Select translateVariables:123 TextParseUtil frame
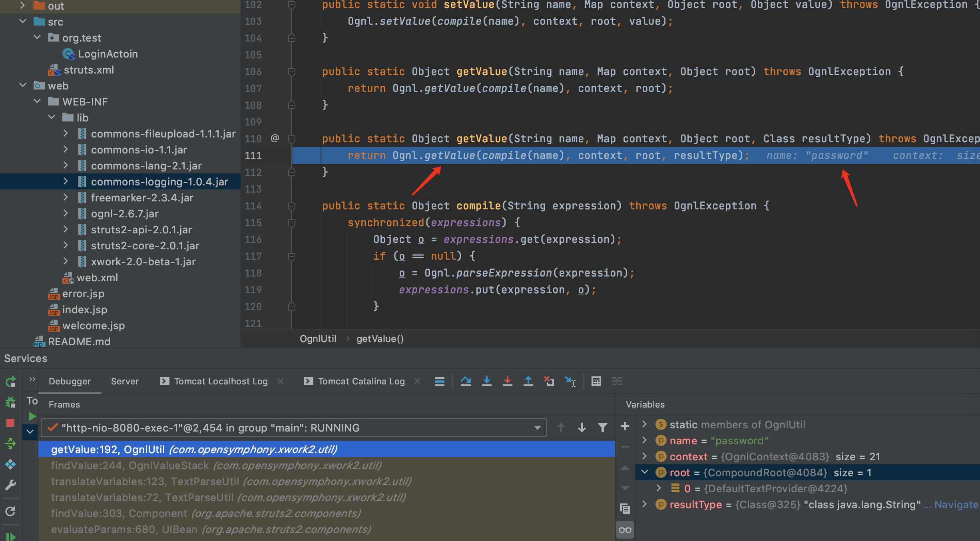 tap(231, 481)
